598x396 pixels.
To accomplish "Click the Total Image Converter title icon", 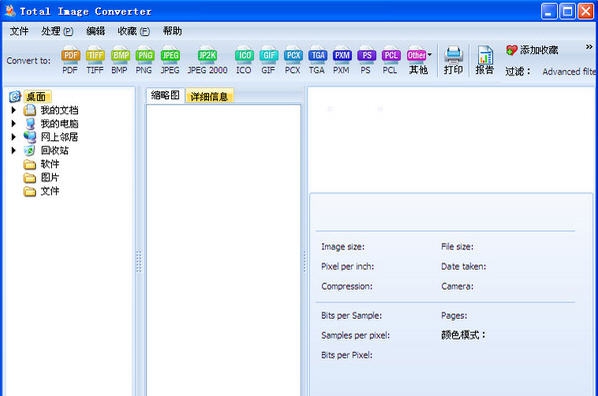I will point(10,11).
